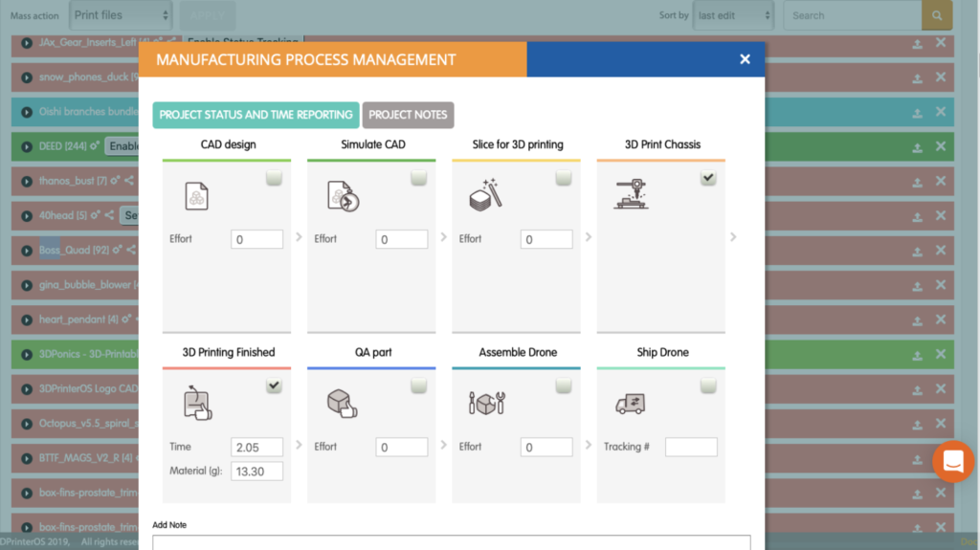
Task: Click the QA part cube icon
Action: click(342, 403)
